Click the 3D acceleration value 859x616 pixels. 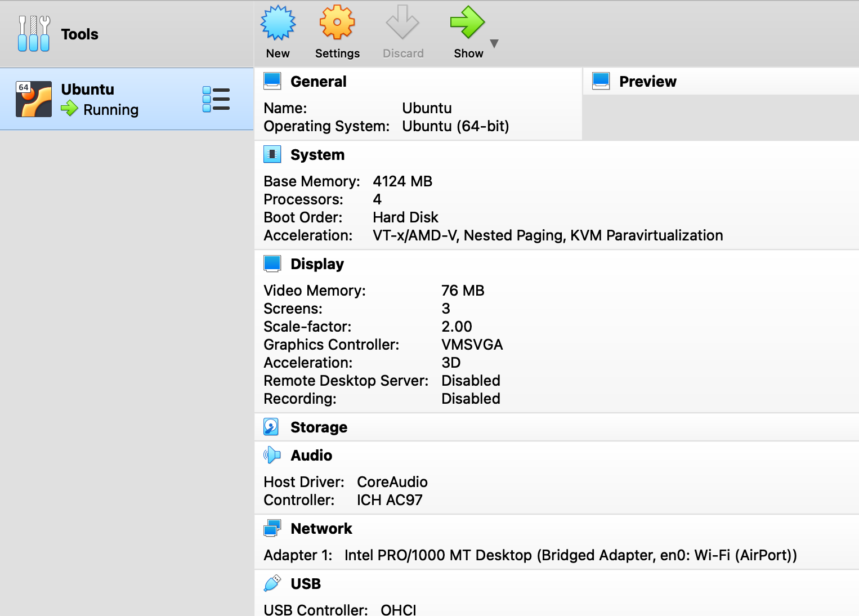(x=451, y=363)
